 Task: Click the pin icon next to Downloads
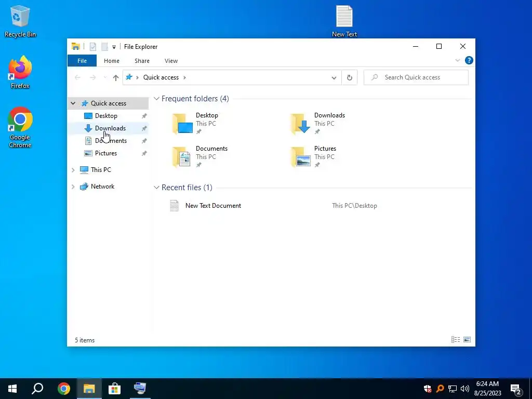tap(144, 128)
